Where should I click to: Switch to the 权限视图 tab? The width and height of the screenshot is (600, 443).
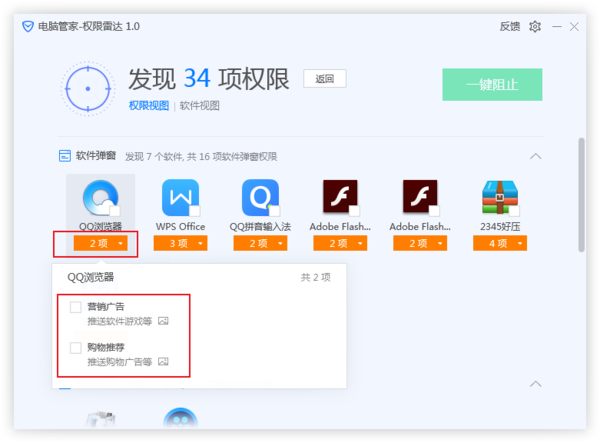click(x=148, y=105)
